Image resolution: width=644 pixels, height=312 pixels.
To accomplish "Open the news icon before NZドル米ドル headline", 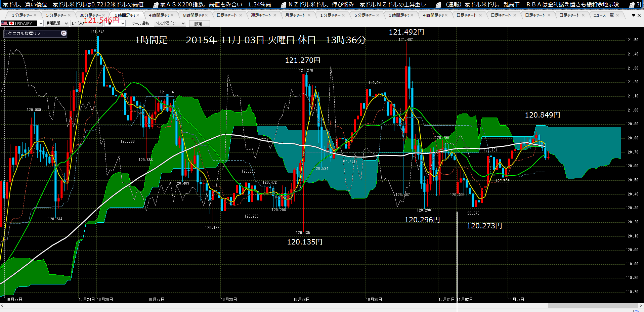I will 284,5.
